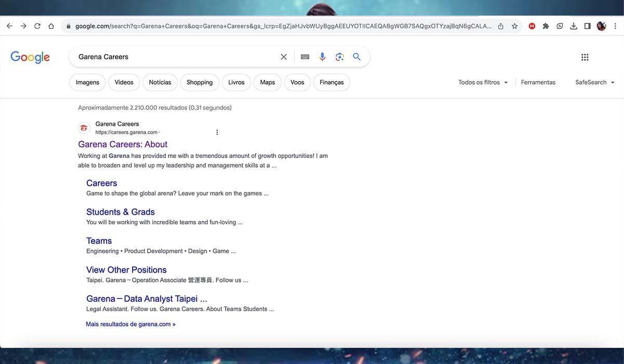Share this page from the address bar
Viewport: 624px width, 364px height.
pos(501,26)
